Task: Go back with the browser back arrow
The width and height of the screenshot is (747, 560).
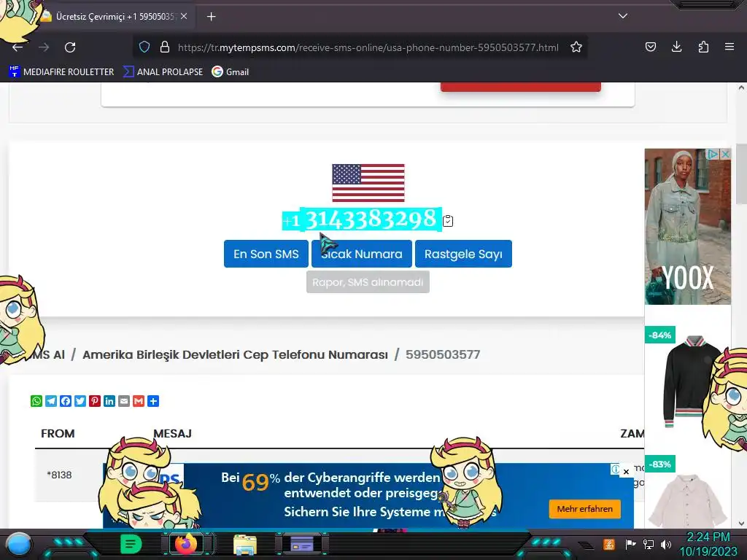Action: 18,47
